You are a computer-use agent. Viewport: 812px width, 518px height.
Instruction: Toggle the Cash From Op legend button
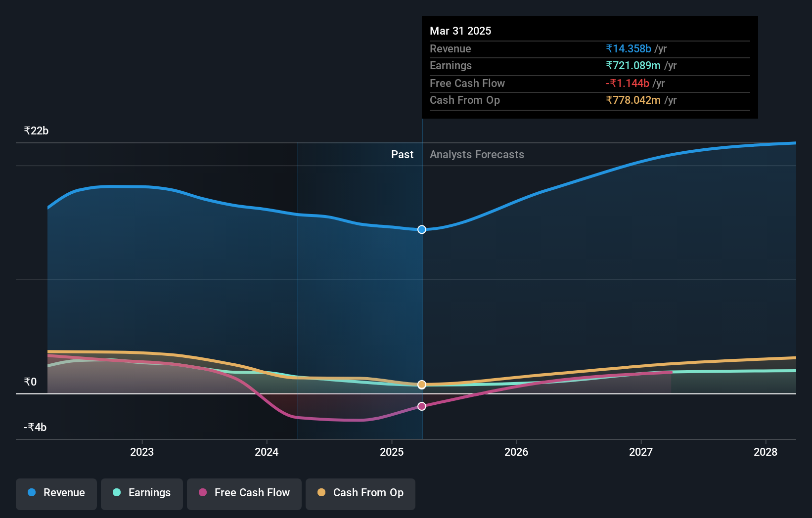pos(361,494)
